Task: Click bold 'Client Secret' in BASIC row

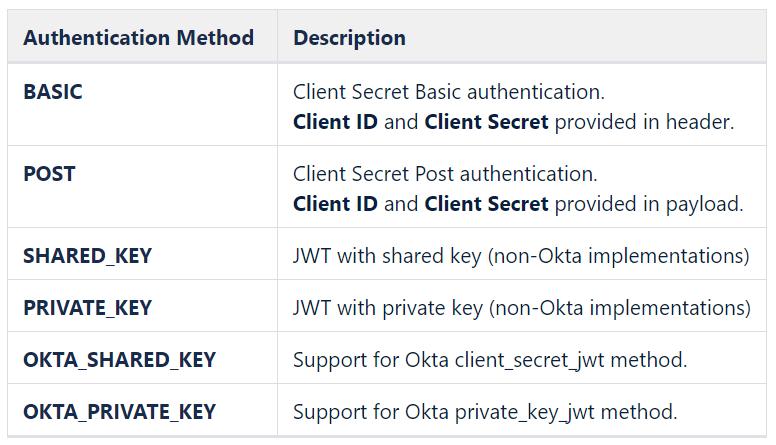Action: tap(486, 122)
